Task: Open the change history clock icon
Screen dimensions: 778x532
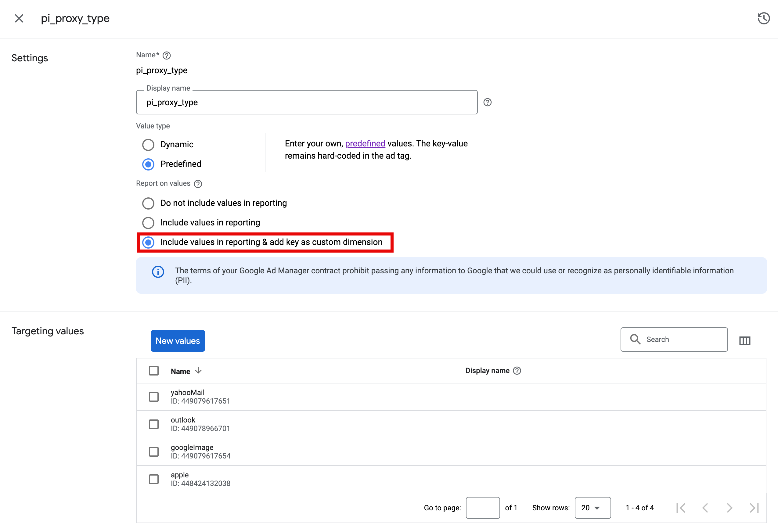Action: tap(764, 18)
